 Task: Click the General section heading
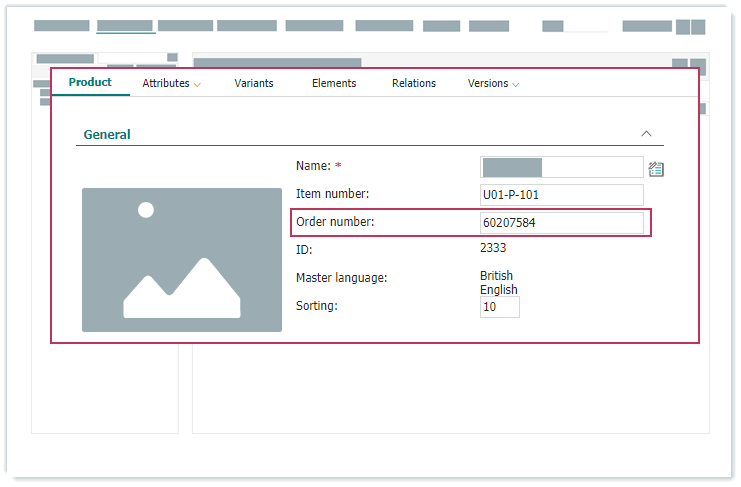[x=107, y=134]
